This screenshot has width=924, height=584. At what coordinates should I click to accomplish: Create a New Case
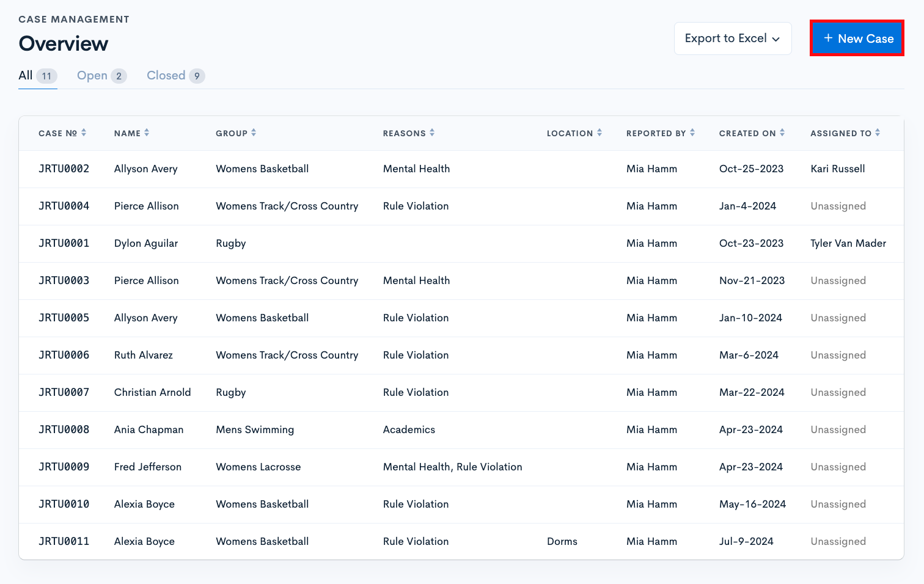pyautogui.click(x=857, y=38)
